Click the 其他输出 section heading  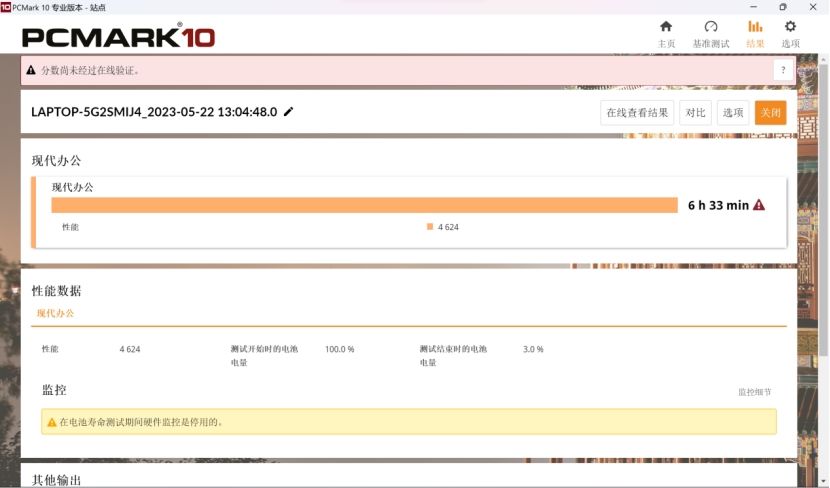56,480
